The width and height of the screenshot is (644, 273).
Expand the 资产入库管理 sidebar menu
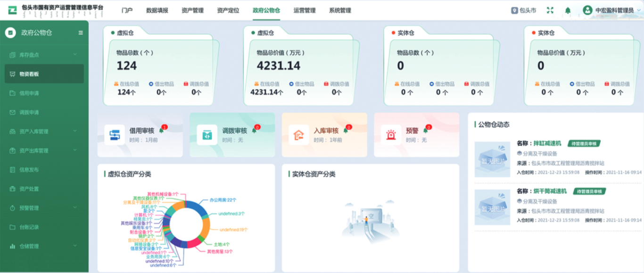(x=43, y=132)
